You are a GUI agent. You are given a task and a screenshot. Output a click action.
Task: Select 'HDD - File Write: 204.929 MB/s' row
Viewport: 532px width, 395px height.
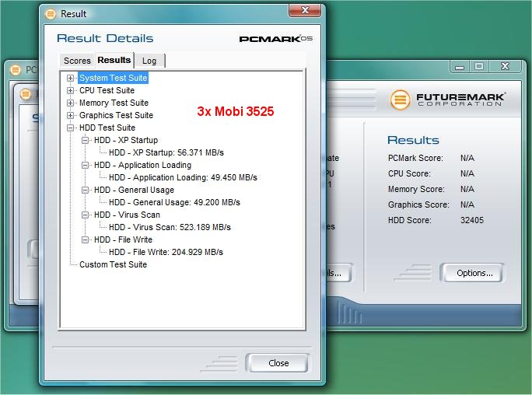click(166, 252)
